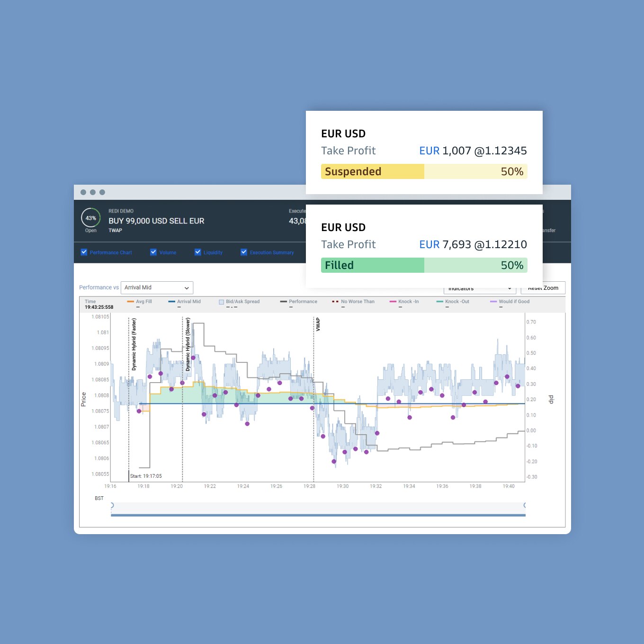This screenshot has width=644, height=644.
Task: Expand the Indicators dropdown
Action: 478,289
